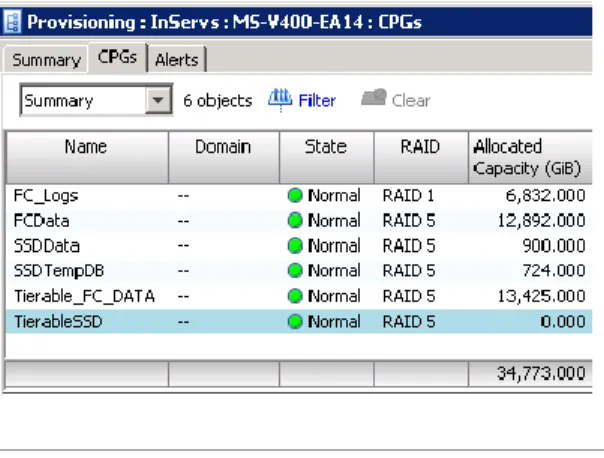
Task: Click the Normal state text for FC_Logs
Action: pos(334,196)
